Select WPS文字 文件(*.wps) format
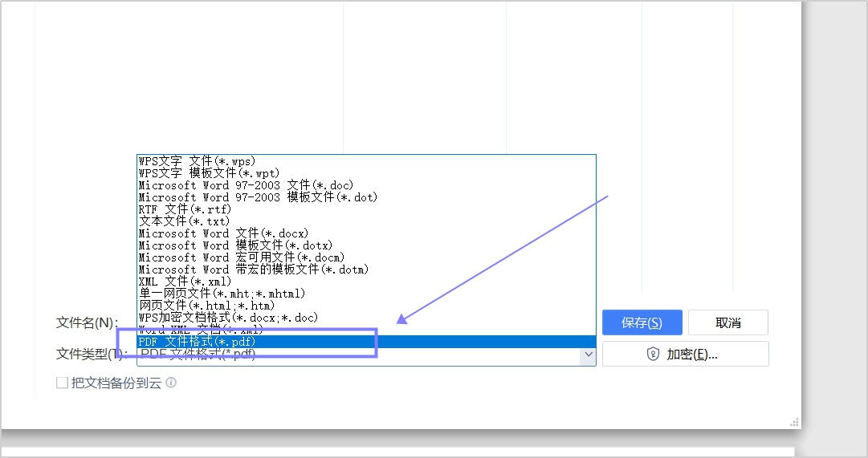The height and width of the screenshot is (458, 868). [366, 161]
